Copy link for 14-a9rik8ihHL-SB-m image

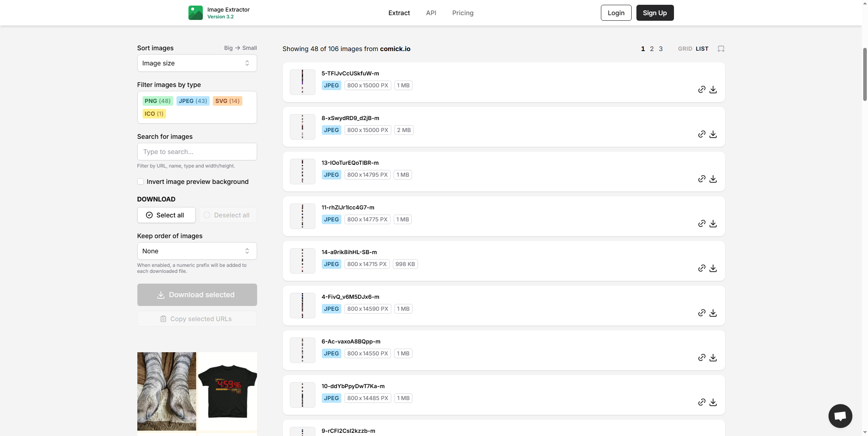[x=702, y=268]
